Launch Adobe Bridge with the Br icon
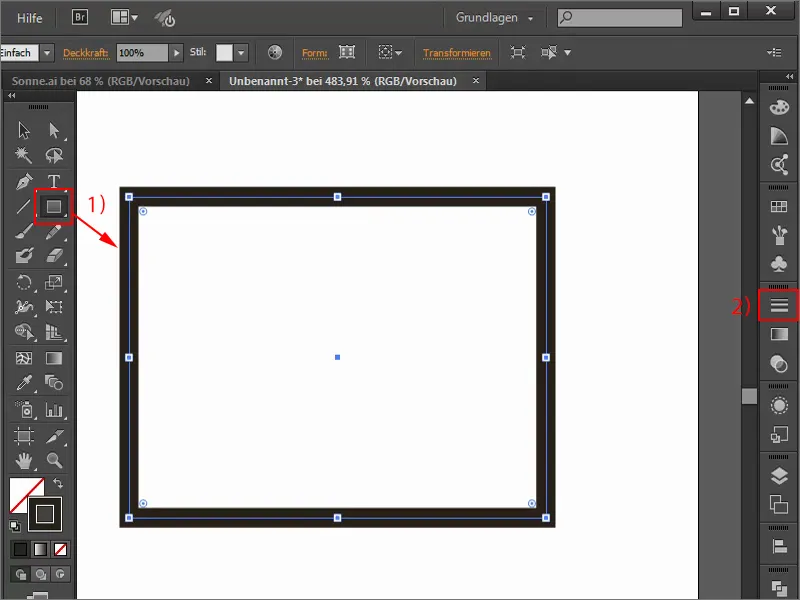Screen dimensions: 800x600 (x=79, y=17)
